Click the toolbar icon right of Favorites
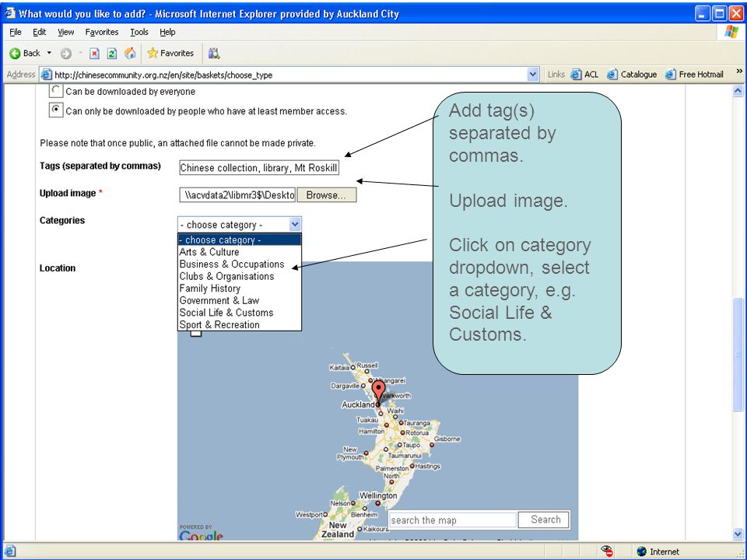Viewport: 747px width, 560px height. point(214,54)
